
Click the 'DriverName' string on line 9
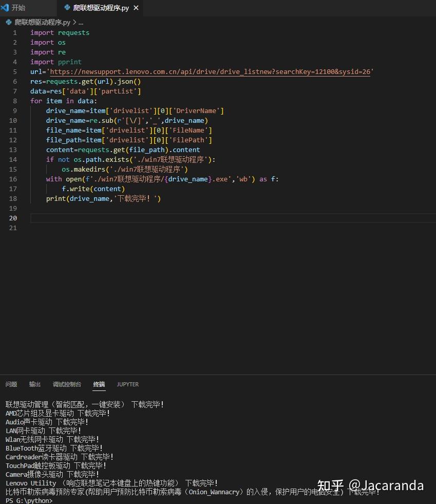[196, 110]
